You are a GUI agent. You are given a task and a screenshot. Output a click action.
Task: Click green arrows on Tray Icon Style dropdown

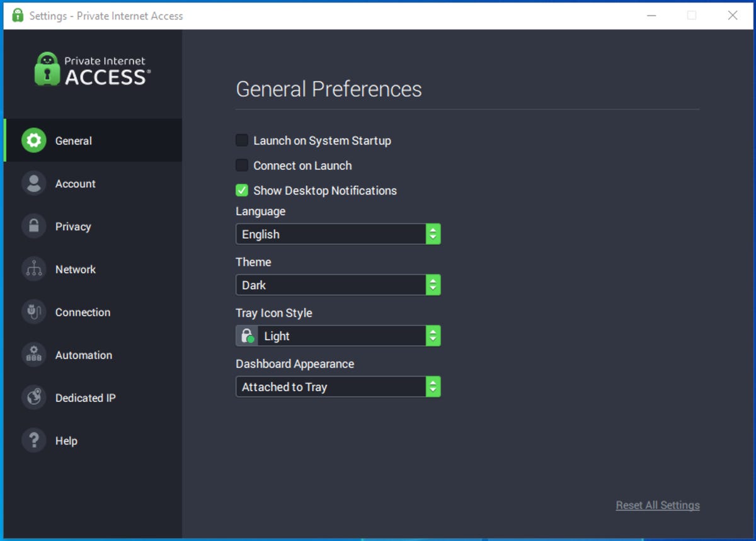[433, 336]
